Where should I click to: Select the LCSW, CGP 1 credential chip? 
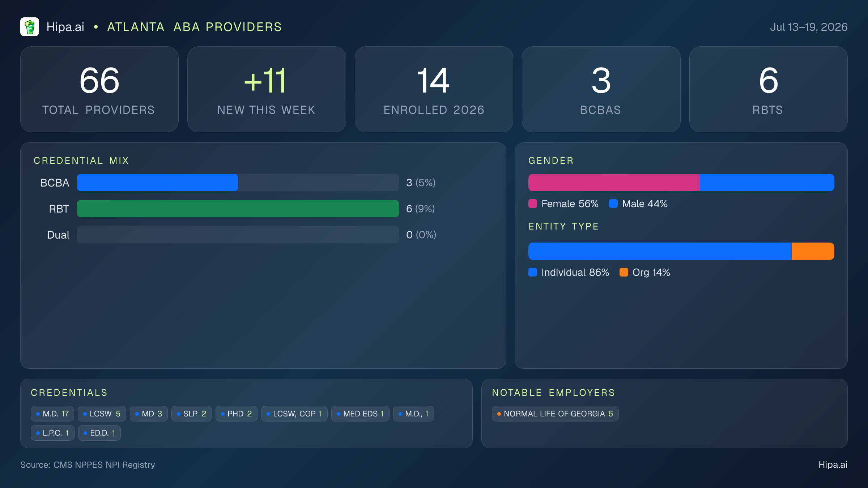point(294,414)
